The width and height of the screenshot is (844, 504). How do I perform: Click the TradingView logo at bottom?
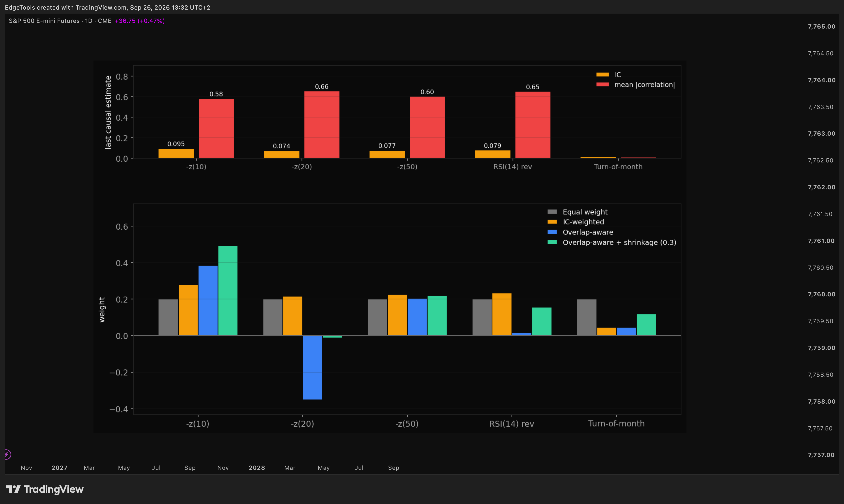45,489
